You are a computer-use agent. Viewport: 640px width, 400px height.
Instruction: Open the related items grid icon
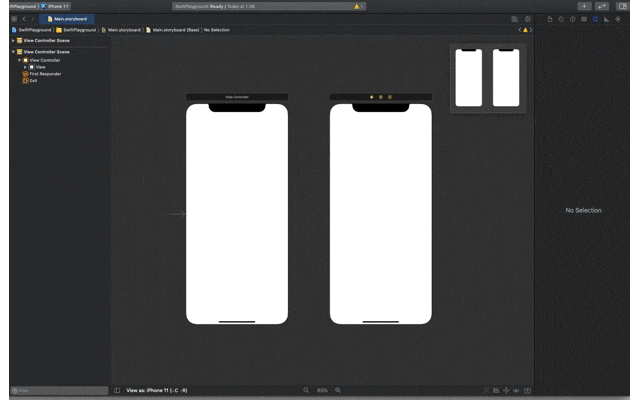(x=14, y=19)
